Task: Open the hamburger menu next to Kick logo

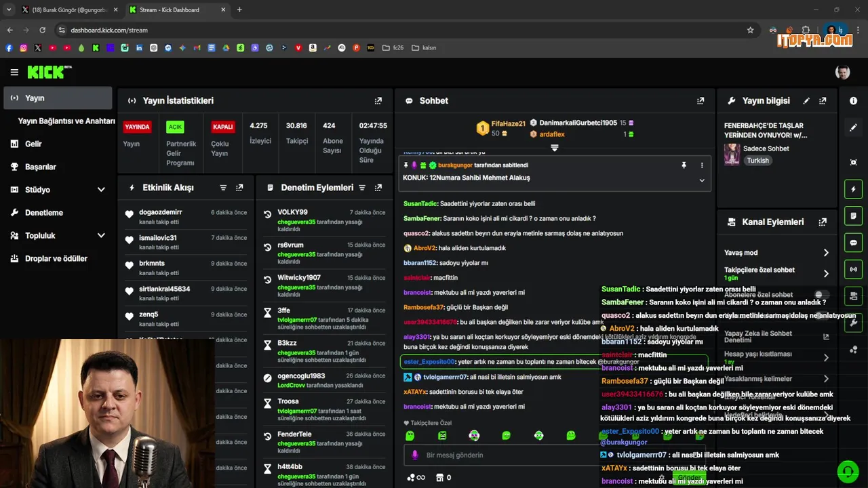Action: pyautogui.click(x=14, y=72)
